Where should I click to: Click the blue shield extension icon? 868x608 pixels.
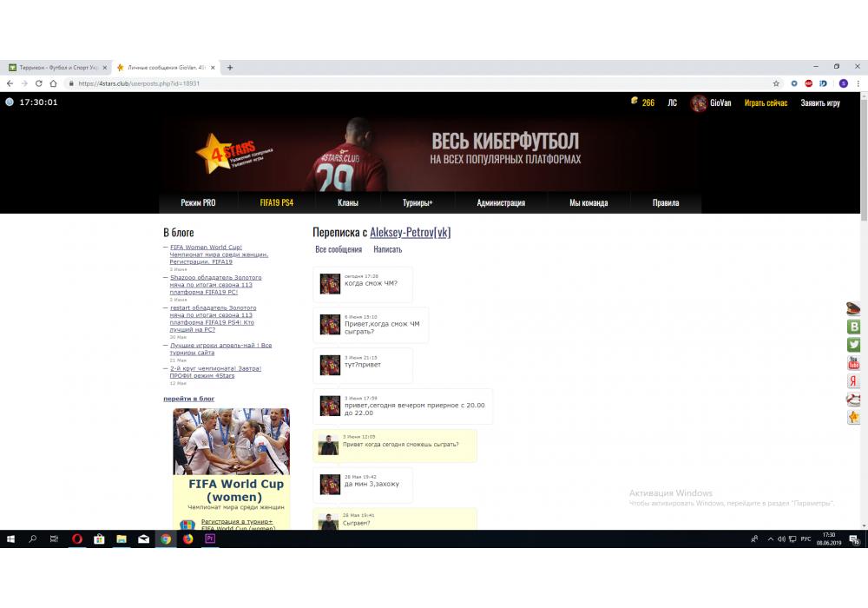coord(794,83)
